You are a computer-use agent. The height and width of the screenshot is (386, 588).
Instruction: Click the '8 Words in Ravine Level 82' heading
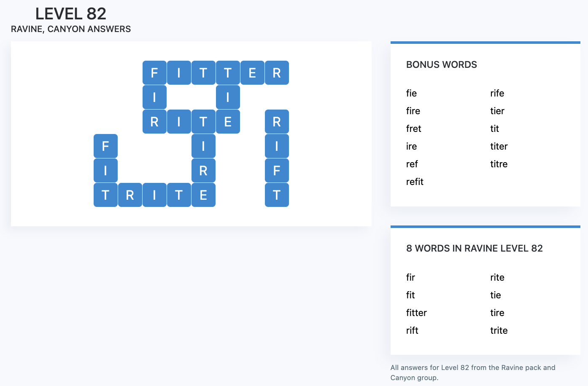click(474, 249)
